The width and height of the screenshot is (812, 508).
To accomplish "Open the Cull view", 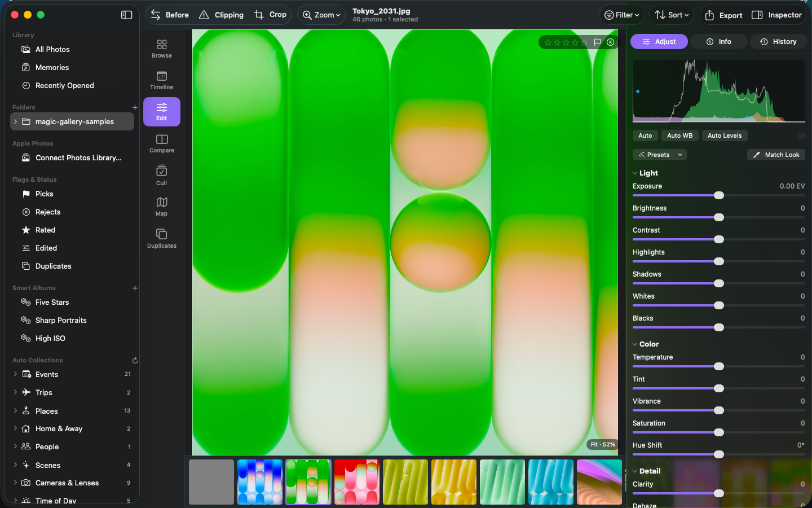I will (161, 175).
